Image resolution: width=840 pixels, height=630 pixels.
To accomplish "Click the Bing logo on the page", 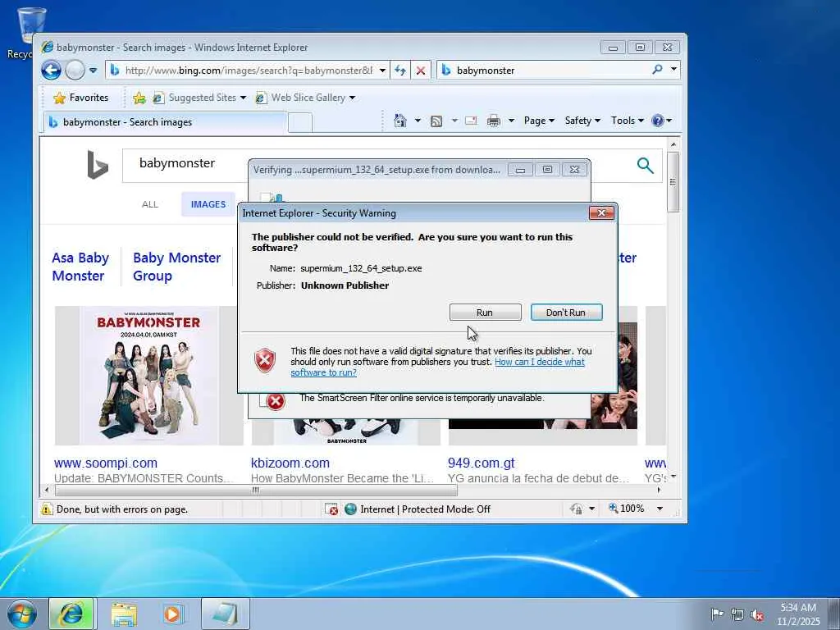I will [98, 164].
